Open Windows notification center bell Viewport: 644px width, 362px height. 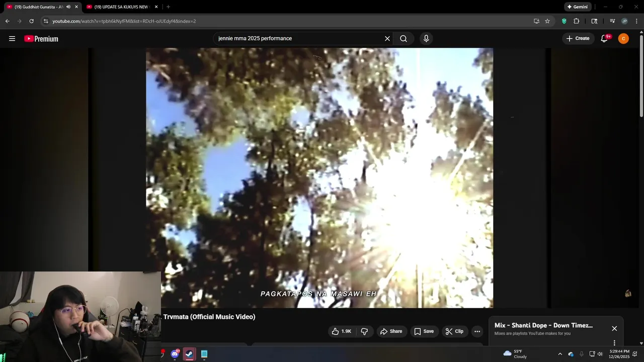pyautogui.click(x=635, y=354)
